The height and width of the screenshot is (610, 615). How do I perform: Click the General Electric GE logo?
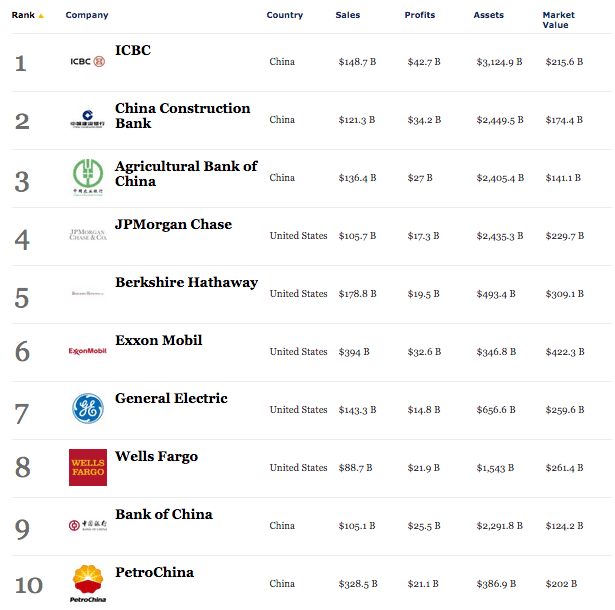(87, 408)
